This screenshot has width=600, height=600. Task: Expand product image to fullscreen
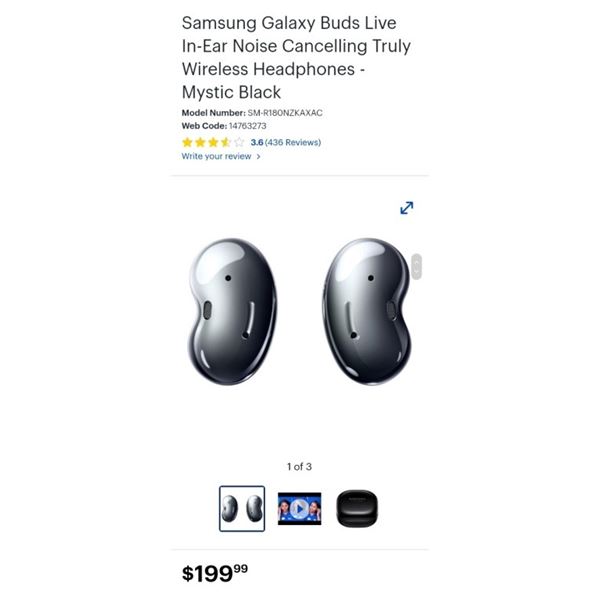[x=406, y=208]
